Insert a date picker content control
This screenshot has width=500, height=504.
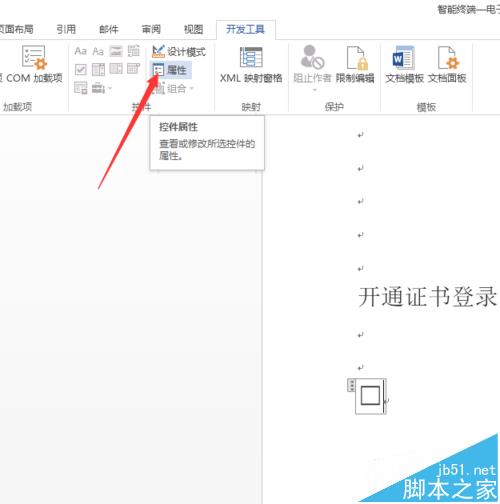coord(134,69)
